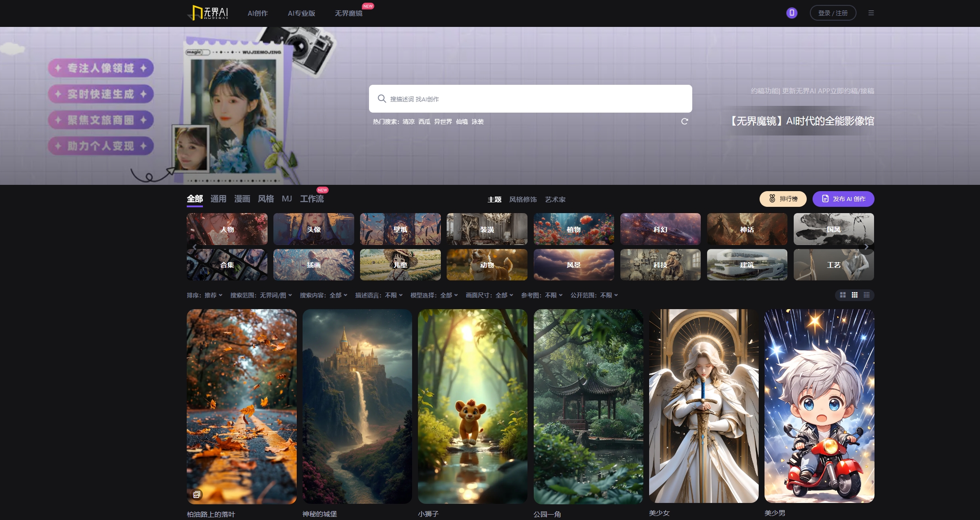Switch to medium grid view icon
Viewport: 980px width, 520px height.
coord(855,295)
